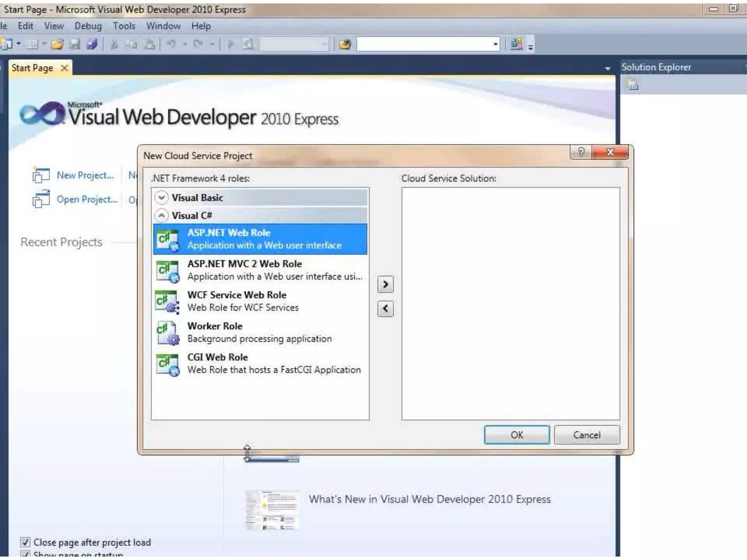The image size is (747, 560).
Task: Click the New Project link
Action: pyautogui.click(x=85, y=175)
